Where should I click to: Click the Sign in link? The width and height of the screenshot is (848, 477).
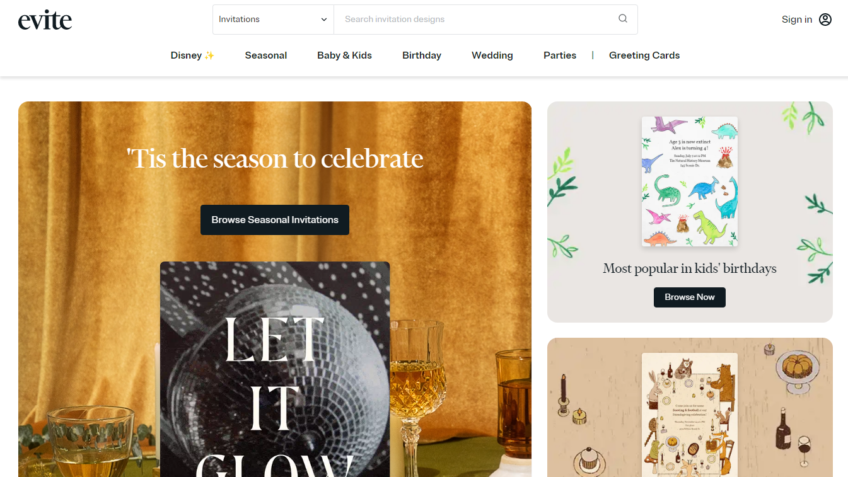(x=797, y=19)
